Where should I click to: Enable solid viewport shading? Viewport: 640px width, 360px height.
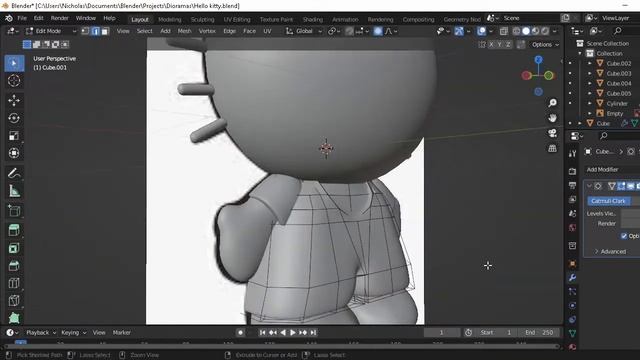pyautogui.click(x=526, y=31)
